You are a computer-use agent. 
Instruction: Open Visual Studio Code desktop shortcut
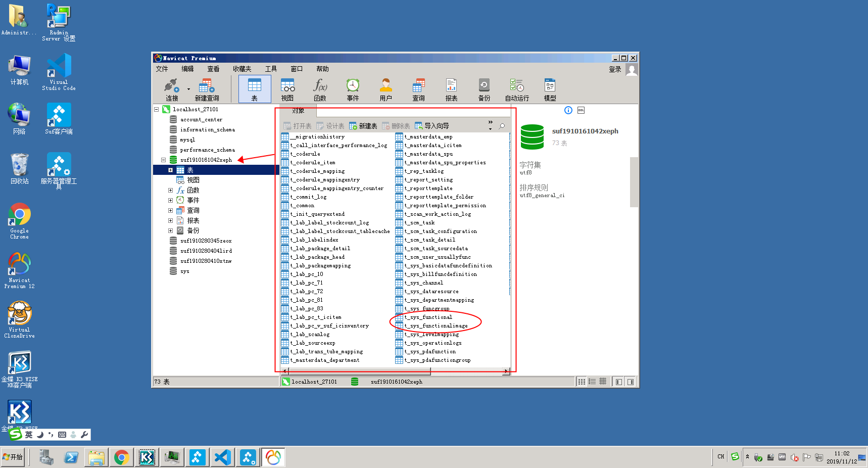[59, 72]
